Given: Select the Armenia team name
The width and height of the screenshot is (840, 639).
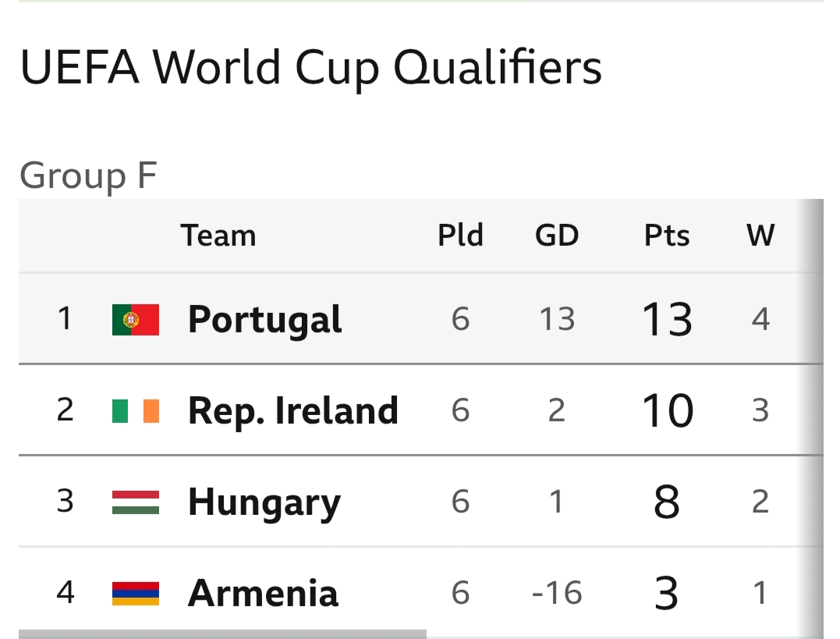Looking at the screenshot, I should pos(263,593).
